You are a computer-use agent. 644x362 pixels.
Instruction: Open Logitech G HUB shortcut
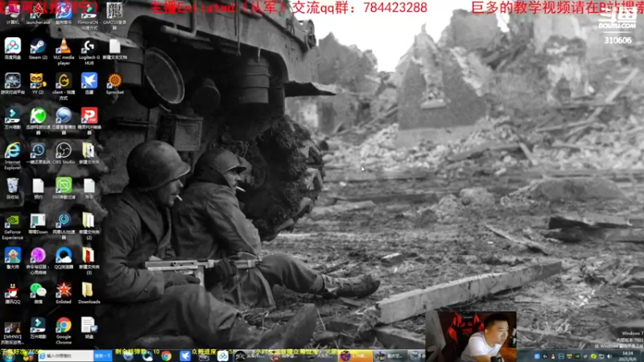pyautogui.click(x=89, y=51)
